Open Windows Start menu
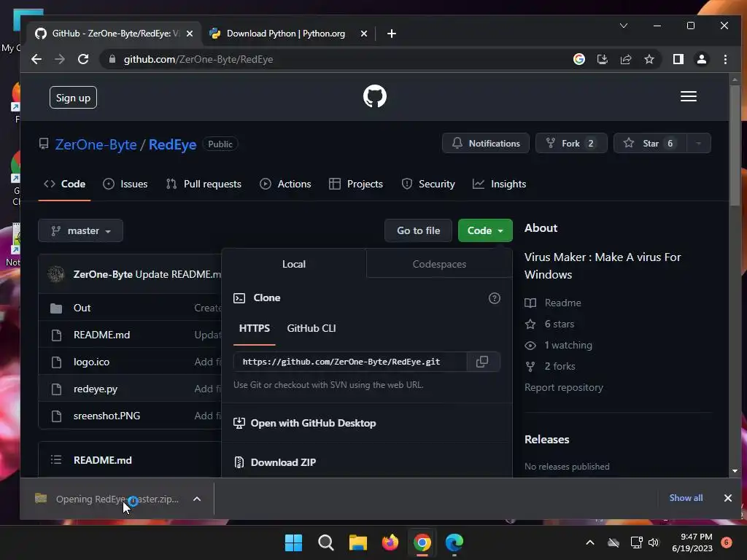Screen dimensions: 747x560 293,542
